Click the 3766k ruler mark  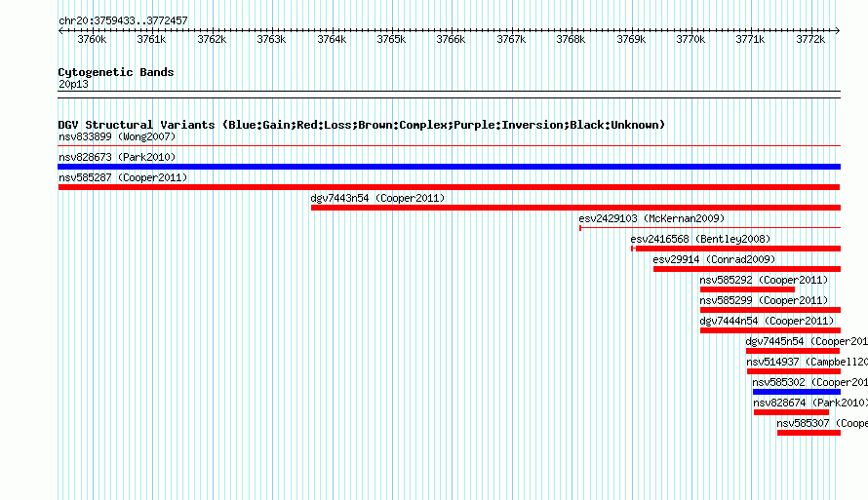click(x=451, y=39)
